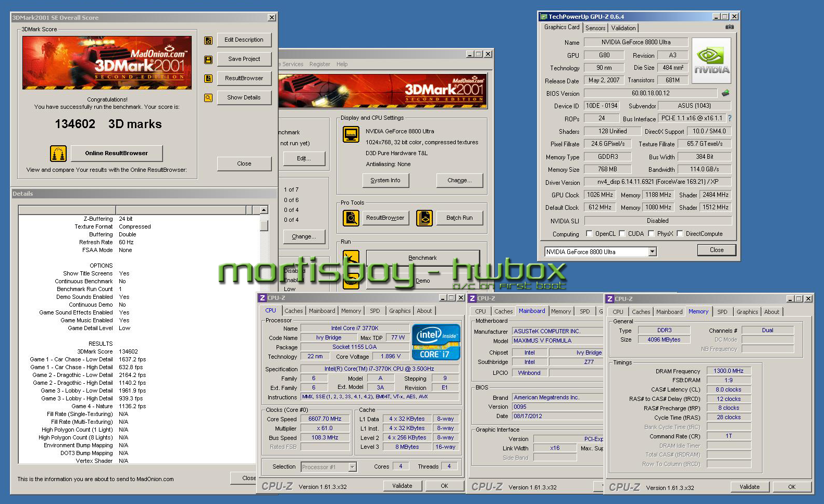Click the GPU-Z title bar app icon
Image resolution: width=824 pixels, height=504 pixels.
544,17
